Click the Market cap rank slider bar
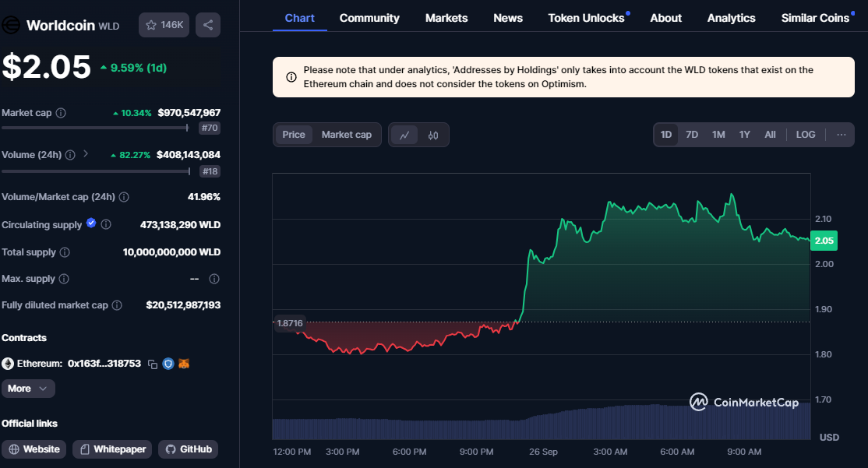This screenshot has height=468, width=868. click(94, 128)
